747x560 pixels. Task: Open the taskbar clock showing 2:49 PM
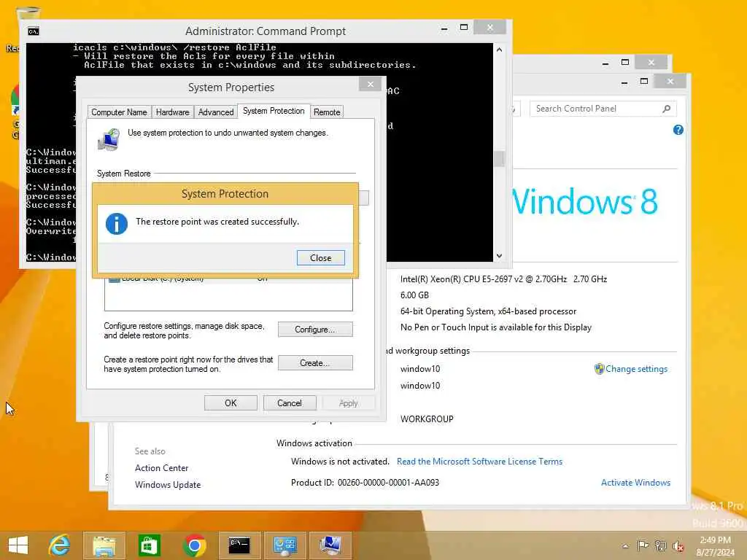pos(715,546)
